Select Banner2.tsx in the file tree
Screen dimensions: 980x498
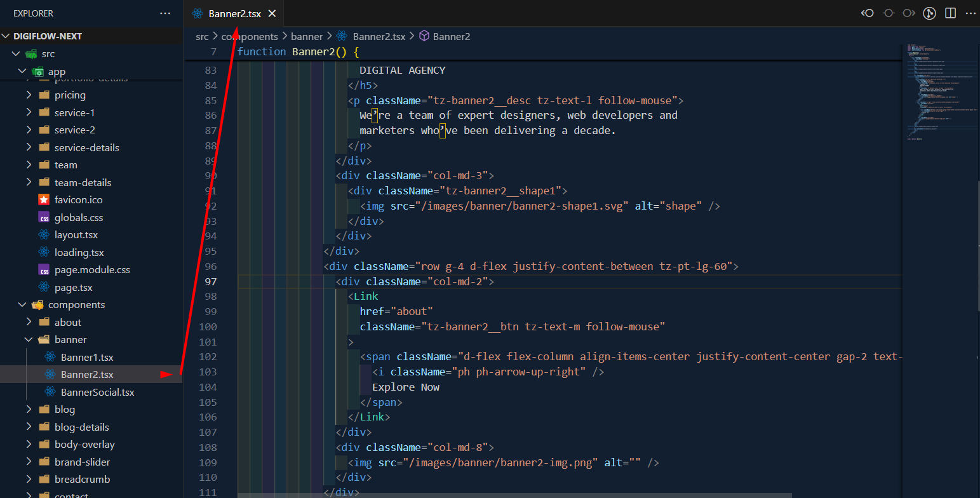point(91,374)
